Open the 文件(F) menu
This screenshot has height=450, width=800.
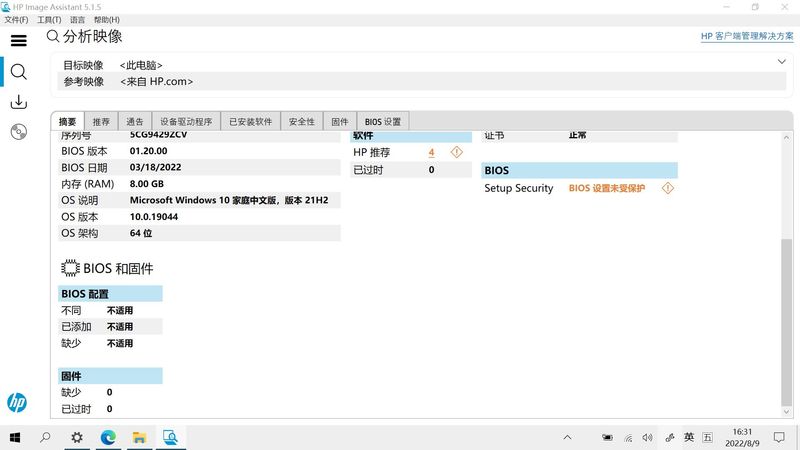click(16, 20)
